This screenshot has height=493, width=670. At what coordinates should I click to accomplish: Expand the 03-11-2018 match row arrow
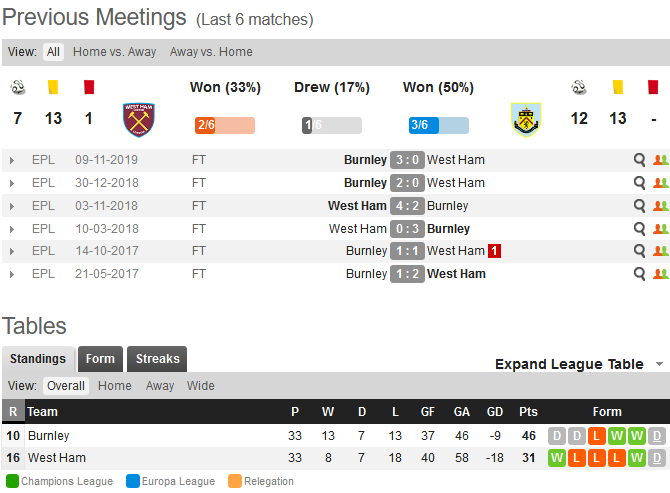tap(12, 206)
